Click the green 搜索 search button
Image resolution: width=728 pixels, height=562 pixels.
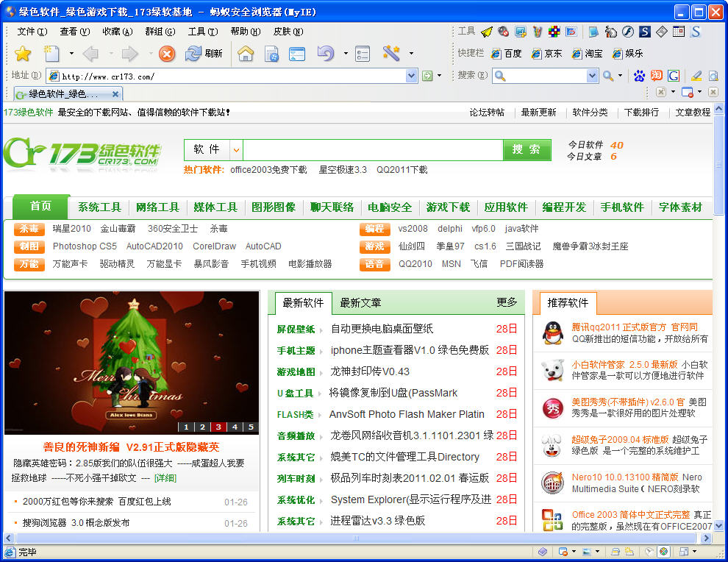tap(527, 150)
